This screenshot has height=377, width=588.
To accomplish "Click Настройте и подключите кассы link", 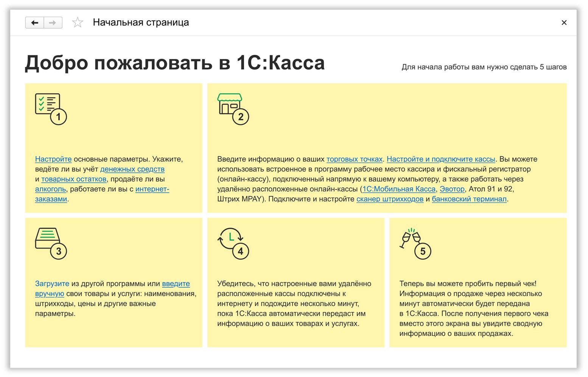I will point(440,159).
